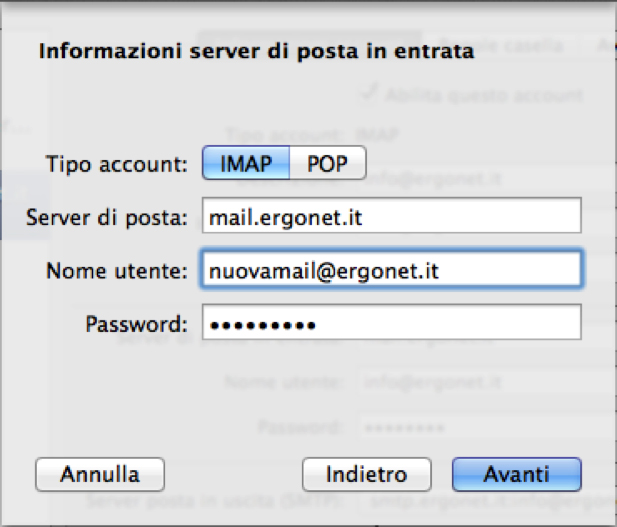Continue by clicking Avanti
The height and width of the screenshot is (527, 617).
516,473
